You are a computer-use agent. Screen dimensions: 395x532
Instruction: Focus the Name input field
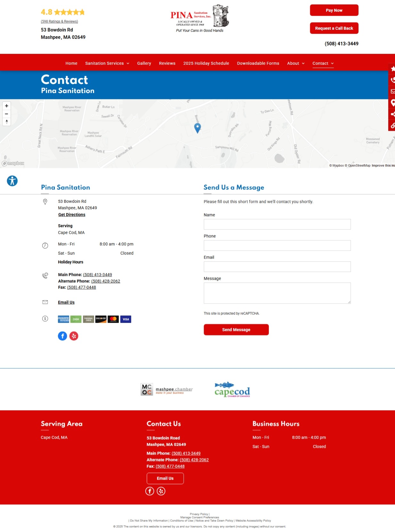(x=277, y=224)
